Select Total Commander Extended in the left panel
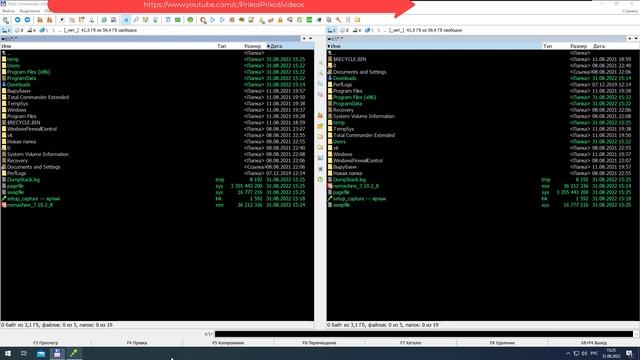Viewport: 640px width, 360px height. click(157, 97)
